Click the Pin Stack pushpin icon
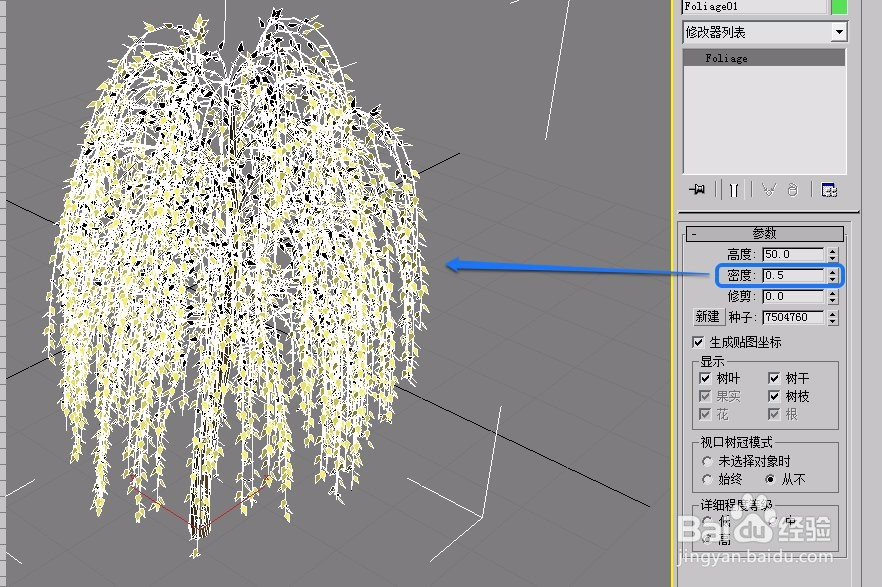 (697, 189)
